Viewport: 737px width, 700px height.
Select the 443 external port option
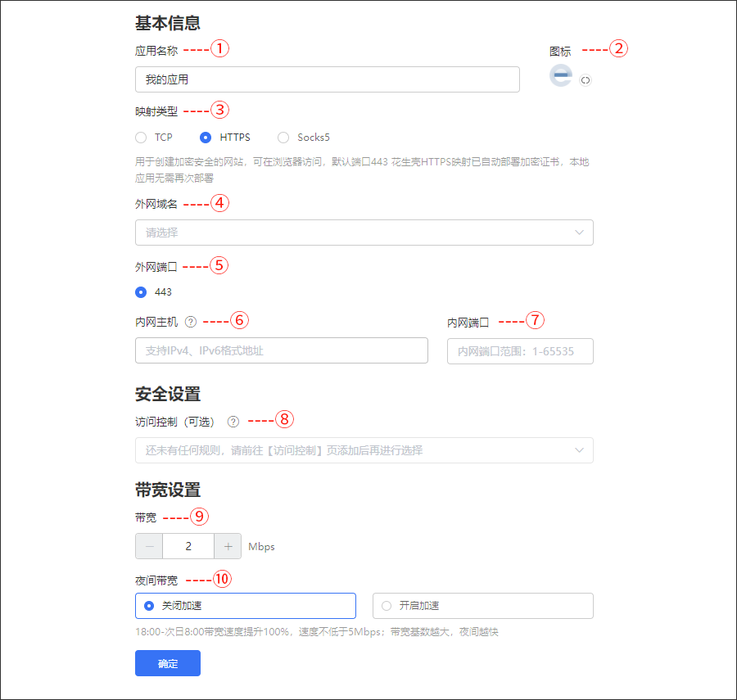click(140, 291)
